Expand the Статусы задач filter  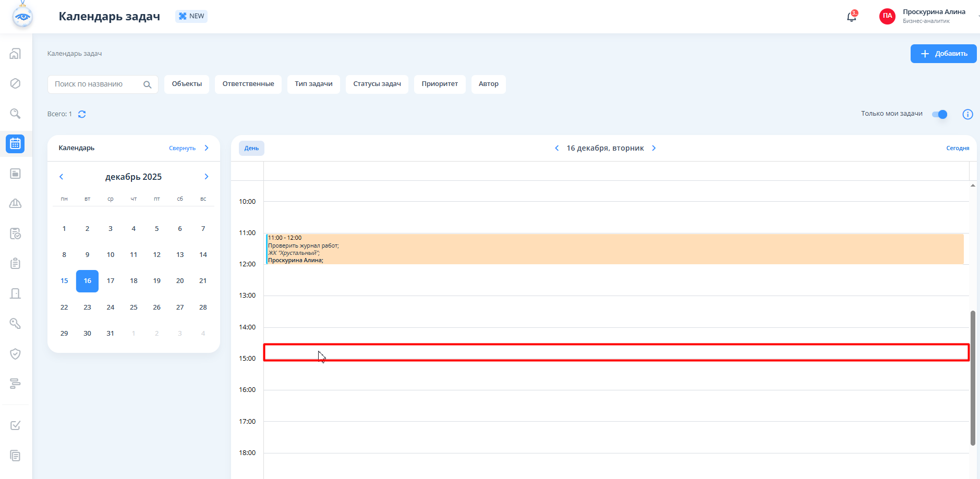(x=377, y=84)
